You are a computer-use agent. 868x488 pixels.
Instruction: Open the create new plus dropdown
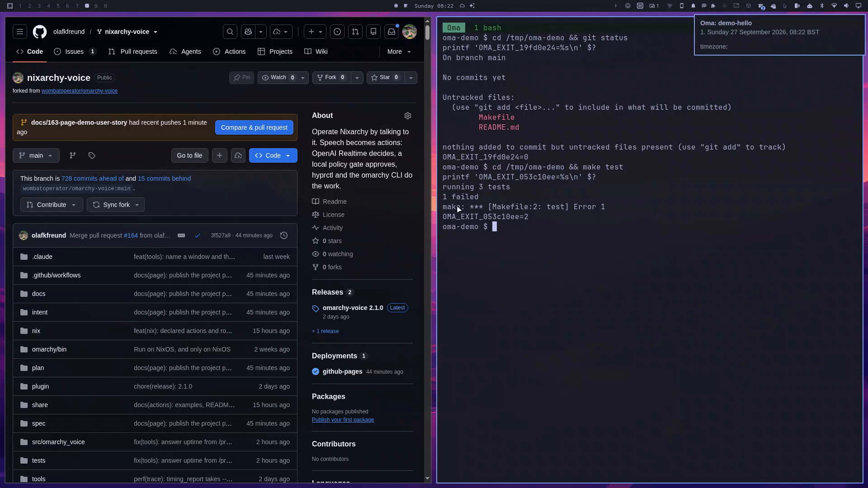pyautogui.click(x=315, y=32)
